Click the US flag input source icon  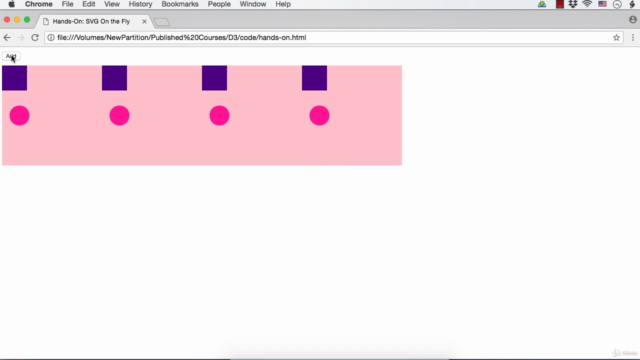click(602, 4)
